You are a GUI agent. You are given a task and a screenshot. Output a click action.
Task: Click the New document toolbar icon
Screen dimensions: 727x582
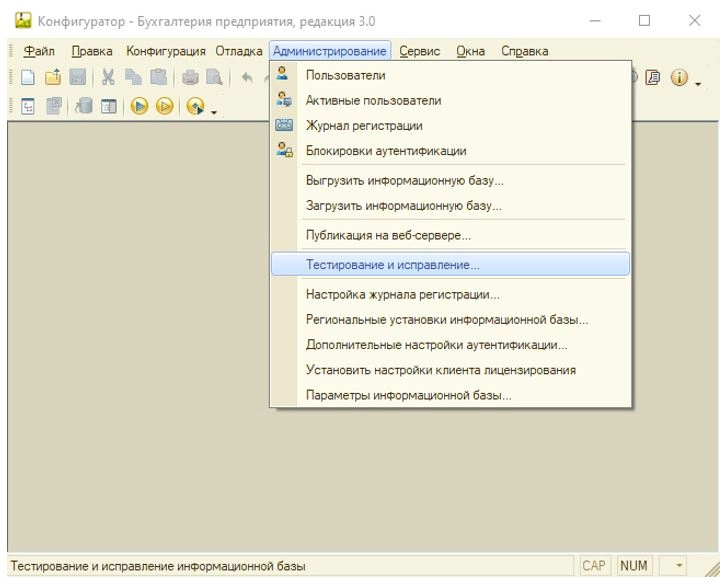(28, 77)
